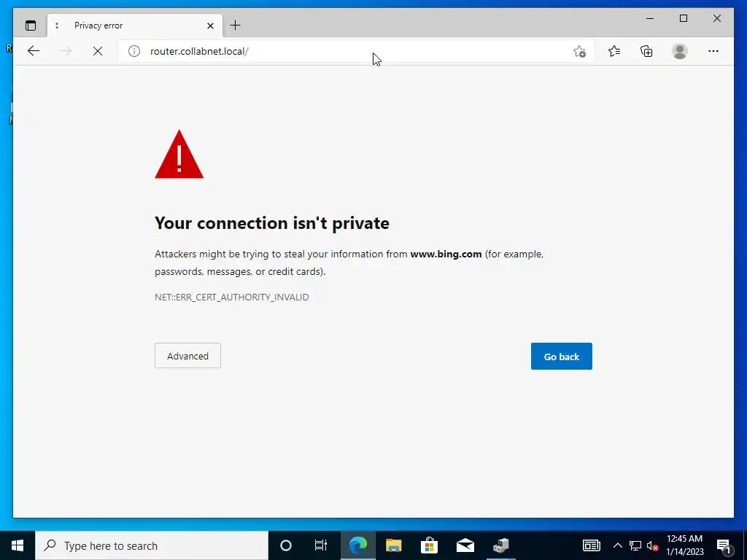Select the Privacy error tab
Screen dimensions: 747x560
click(x=134, y=26)
